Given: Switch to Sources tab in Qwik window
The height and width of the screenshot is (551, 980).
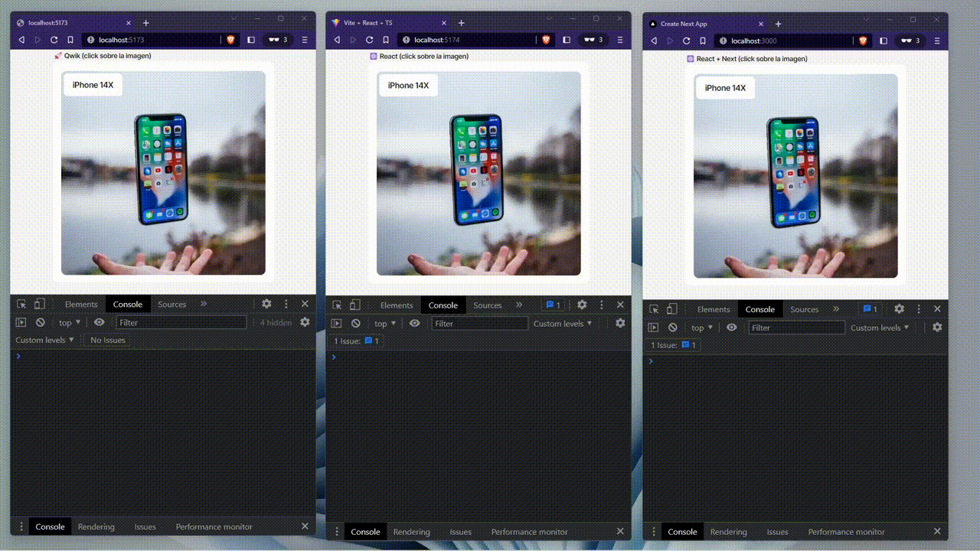Looking at the screenshot, I should (172, 304).
